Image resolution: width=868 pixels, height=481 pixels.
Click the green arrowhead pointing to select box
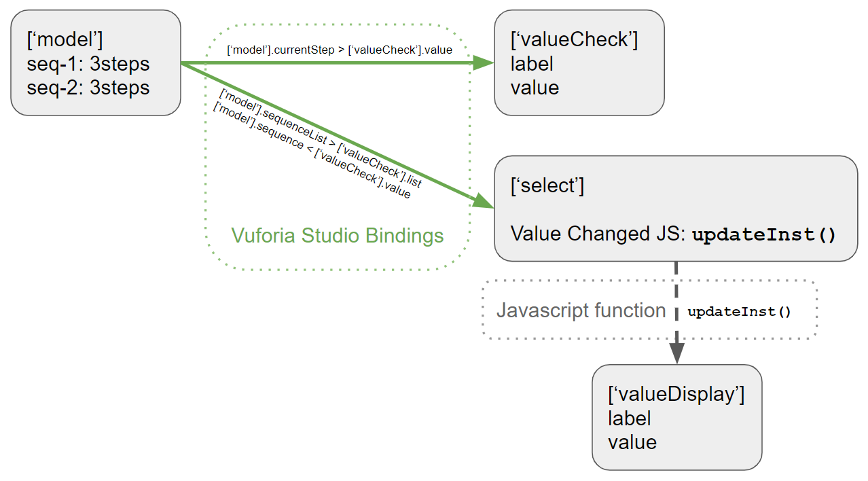(484, 201)
